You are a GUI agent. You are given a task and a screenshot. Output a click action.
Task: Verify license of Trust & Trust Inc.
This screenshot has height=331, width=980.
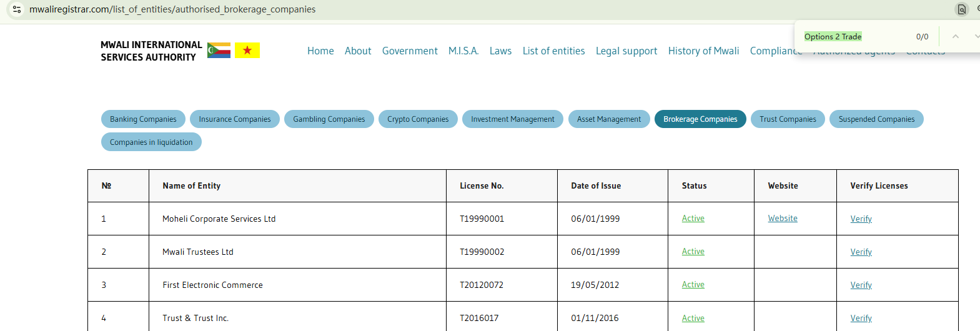[861, 319]
